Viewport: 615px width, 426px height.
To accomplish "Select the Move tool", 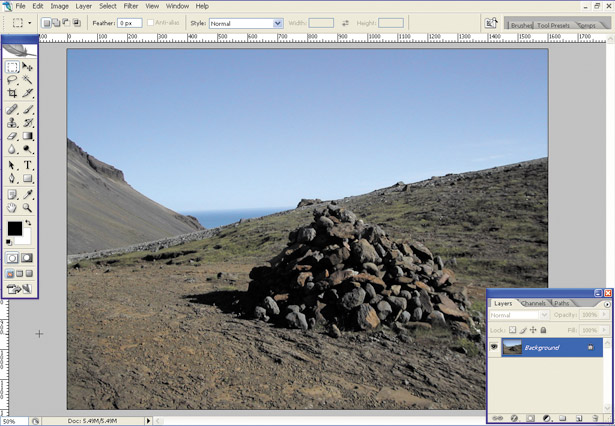I will [x=27, y=67].
